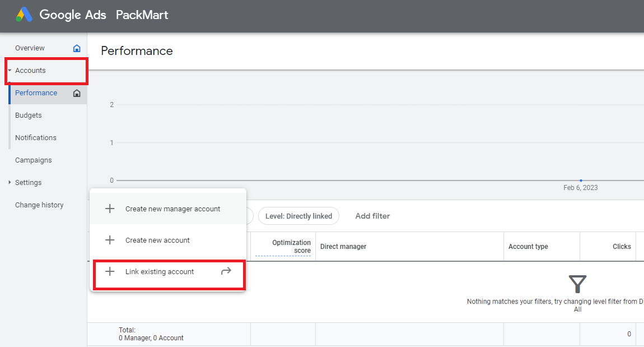This screenshot has height=347, width=644.
Task: Click plus icon beside Link existing account
Action: tap(110, 271)
